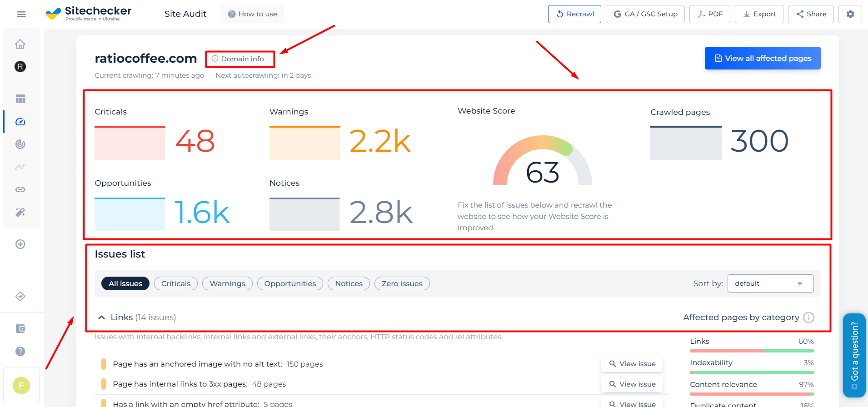The width and height of the screenshot is (868, 407).
Task: Open the F user profile avatar
Action: pos(21,386)
